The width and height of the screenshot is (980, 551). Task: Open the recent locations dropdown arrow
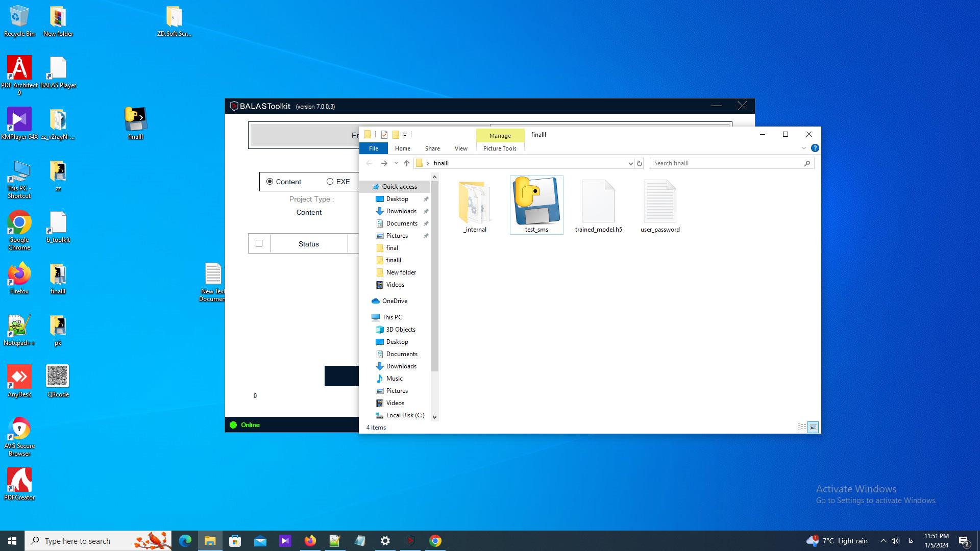(396, 163)
